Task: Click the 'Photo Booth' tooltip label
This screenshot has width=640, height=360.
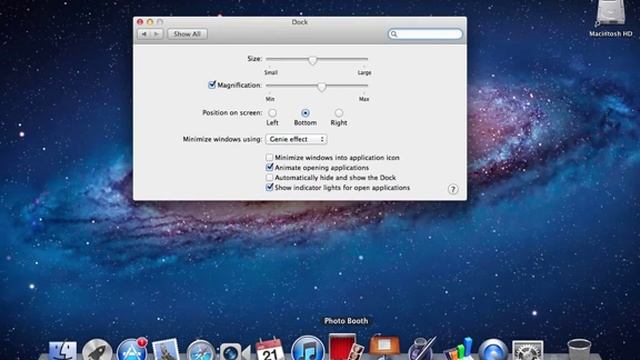Action: [x=346, y=321]
